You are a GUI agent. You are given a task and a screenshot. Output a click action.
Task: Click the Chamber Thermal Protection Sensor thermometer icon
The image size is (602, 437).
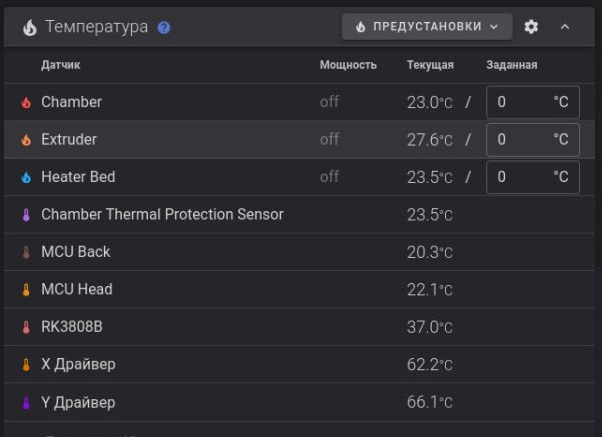click(x=26, y=215)
